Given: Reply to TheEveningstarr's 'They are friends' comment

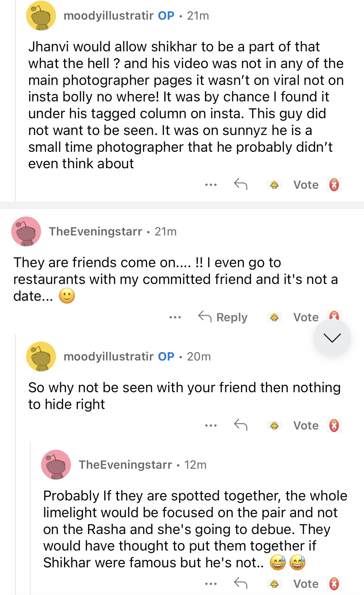Looking at the screenshot, I should [223, 317].
